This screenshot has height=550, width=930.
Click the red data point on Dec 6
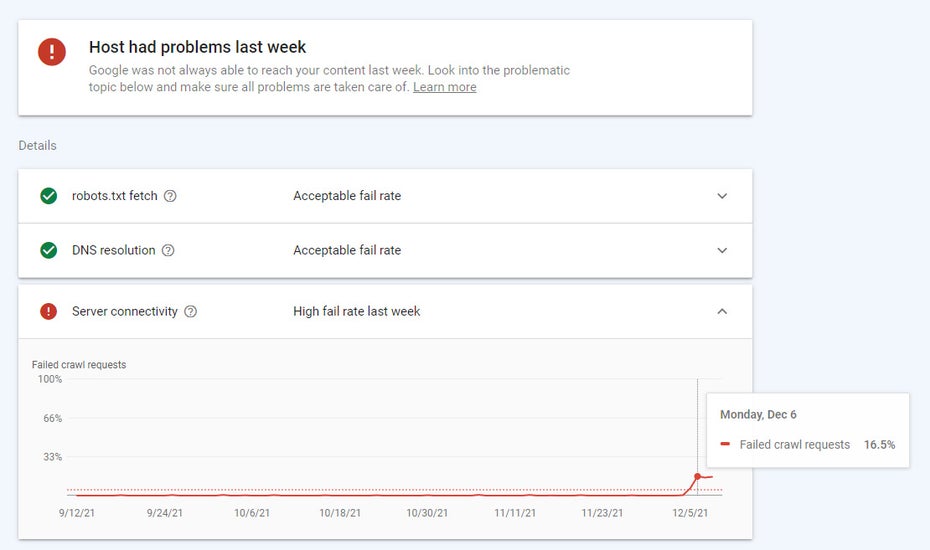(x=697, y=476)
